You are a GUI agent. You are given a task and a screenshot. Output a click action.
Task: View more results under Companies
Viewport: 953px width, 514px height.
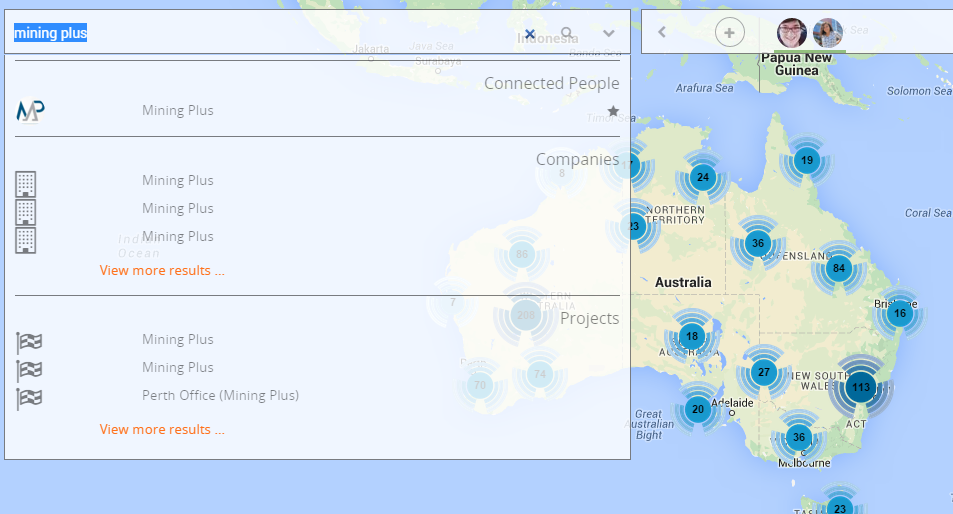pyautogui.click(x=161, y=270)
